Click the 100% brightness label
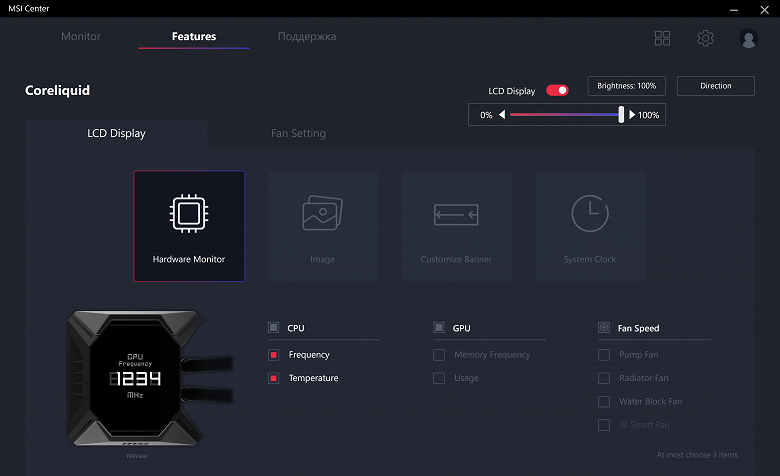The height and width of the screenshot is (476, 780). point(649,115)
